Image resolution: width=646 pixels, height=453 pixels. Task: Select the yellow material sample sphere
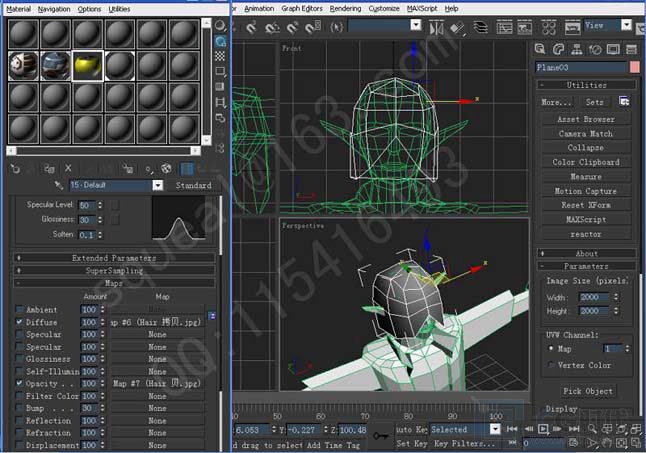tap(87, 65)
